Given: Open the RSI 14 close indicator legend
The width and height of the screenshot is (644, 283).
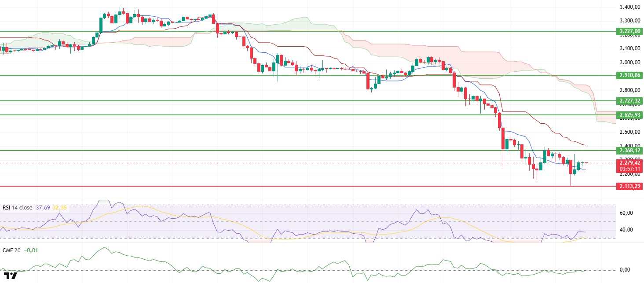Looking at the screenshot, I should 17,207.
